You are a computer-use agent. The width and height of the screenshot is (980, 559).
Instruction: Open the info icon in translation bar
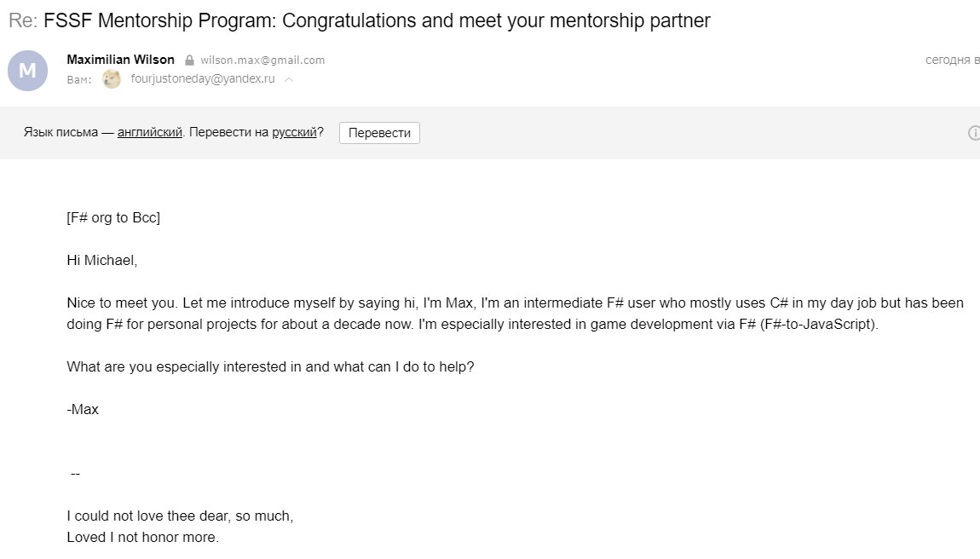click(x=974, y=133)
